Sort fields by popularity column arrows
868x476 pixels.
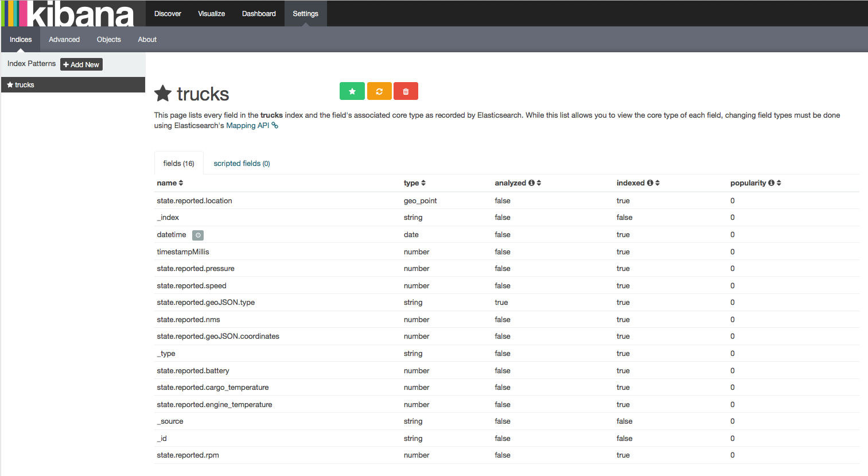779,183
